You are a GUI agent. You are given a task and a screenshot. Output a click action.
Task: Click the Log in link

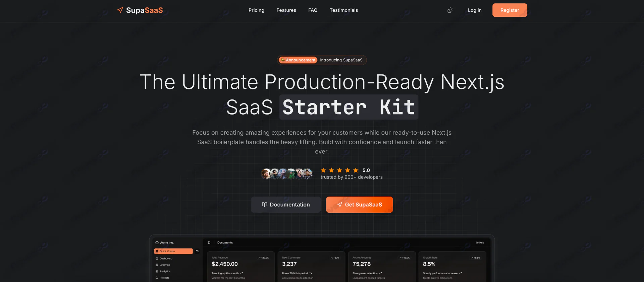click(475, 10)
